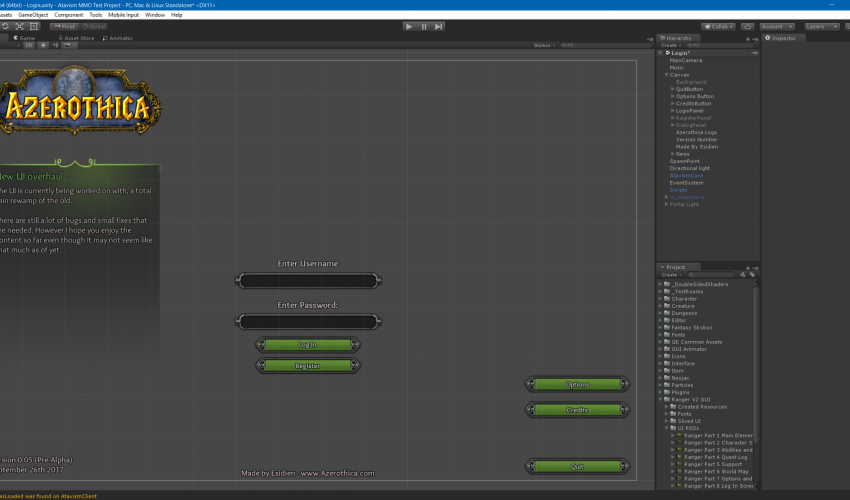Click the Project panel lock icon

click(x=748, y=267)
